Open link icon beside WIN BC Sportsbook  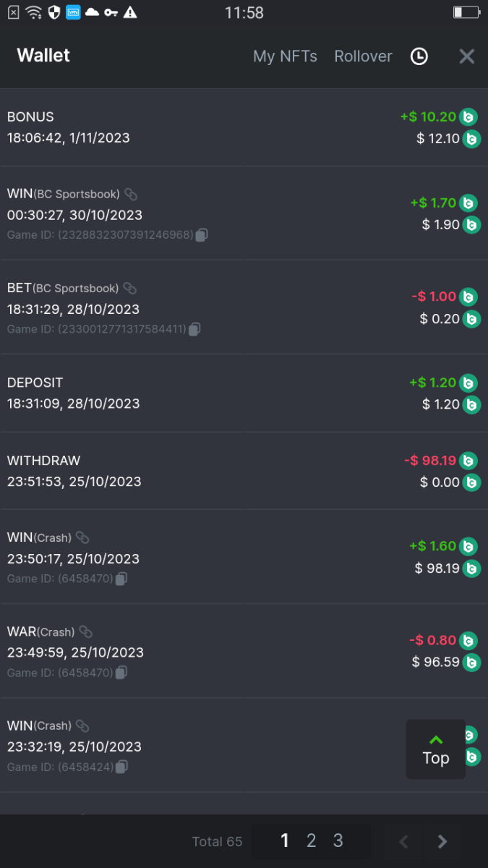pos(131,194)
